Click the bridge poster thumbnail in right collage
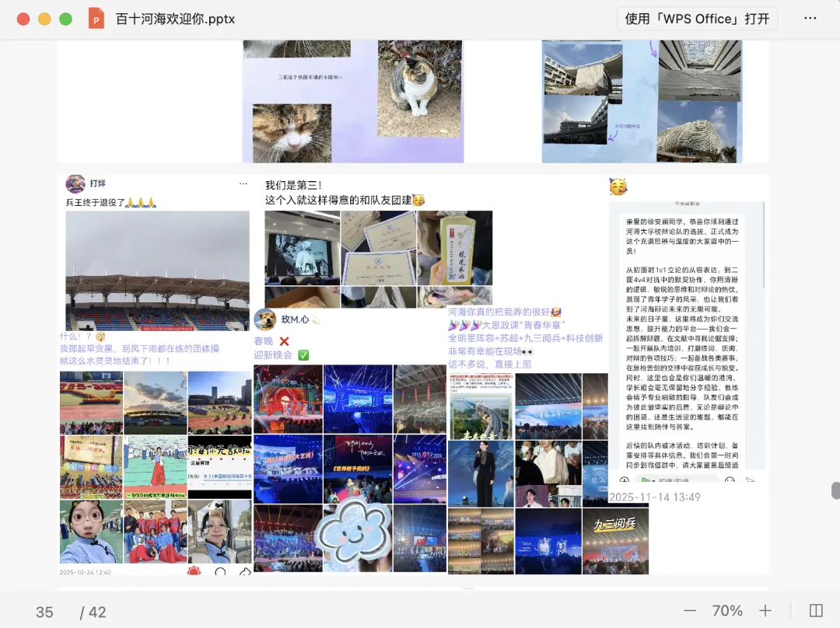 481,407
